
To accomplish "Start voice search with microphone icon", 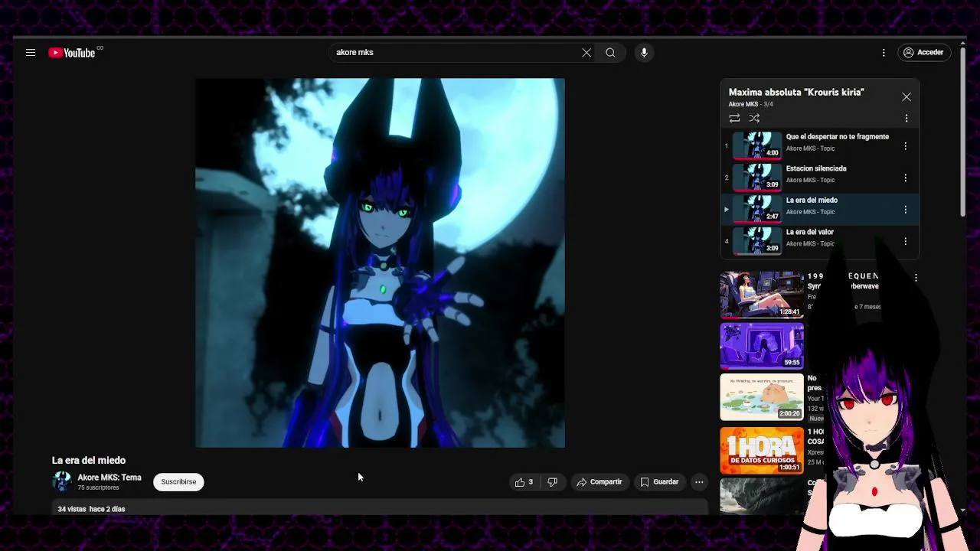I will coord(644,53).
